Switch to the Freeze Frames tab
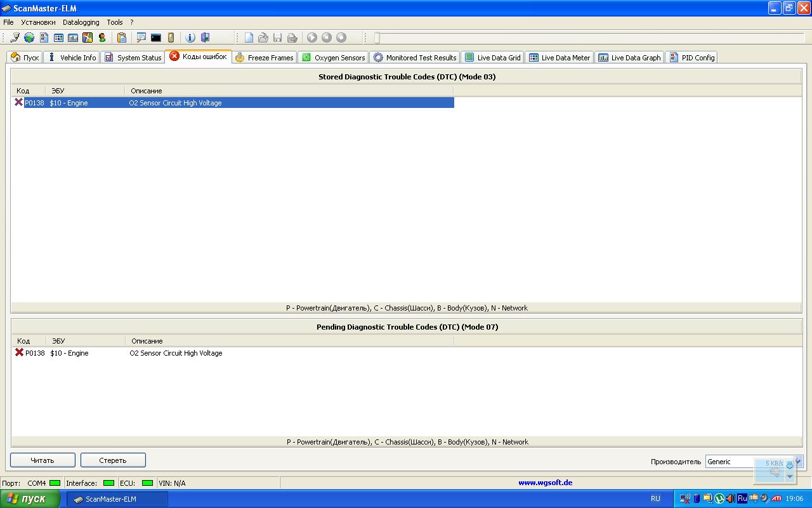Image resolution: width=812 pixels, height=508 pixels. pyautogui.click(x=264, y=57)
